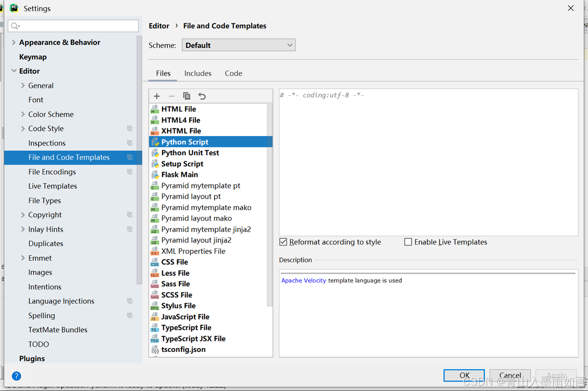
Task: Select Pyramid layout jinja2 template
Action: click(x=196, y=240)
